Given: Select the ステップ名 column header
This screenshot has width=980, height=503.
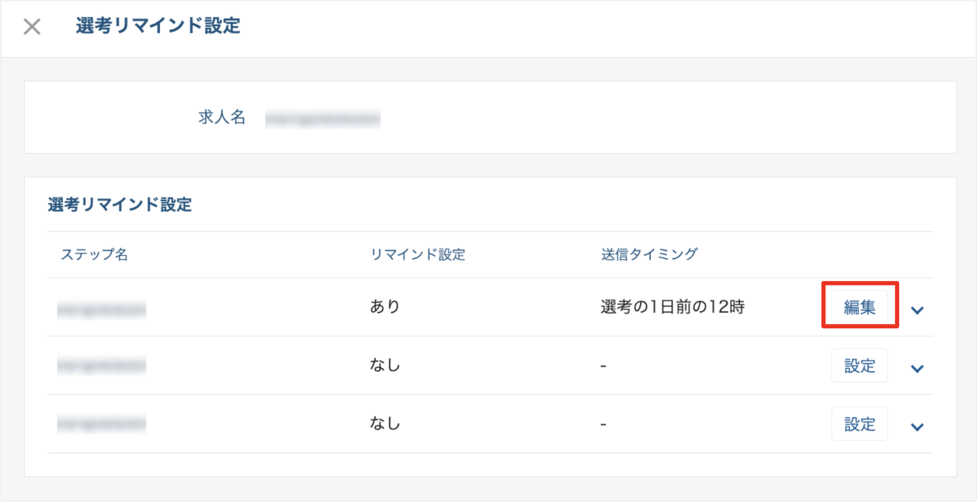Looking at the screenshot, I should click(x=95, y=254).
